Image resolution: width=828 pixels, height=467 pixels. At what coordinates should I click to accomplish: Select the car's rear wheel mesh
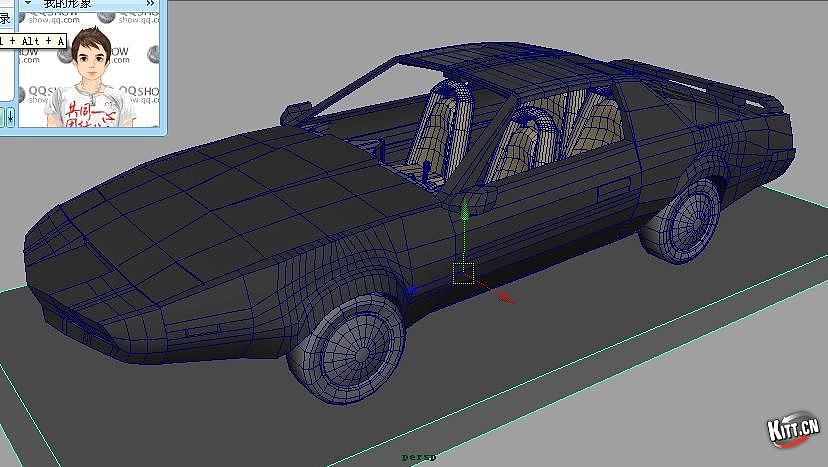682,222
